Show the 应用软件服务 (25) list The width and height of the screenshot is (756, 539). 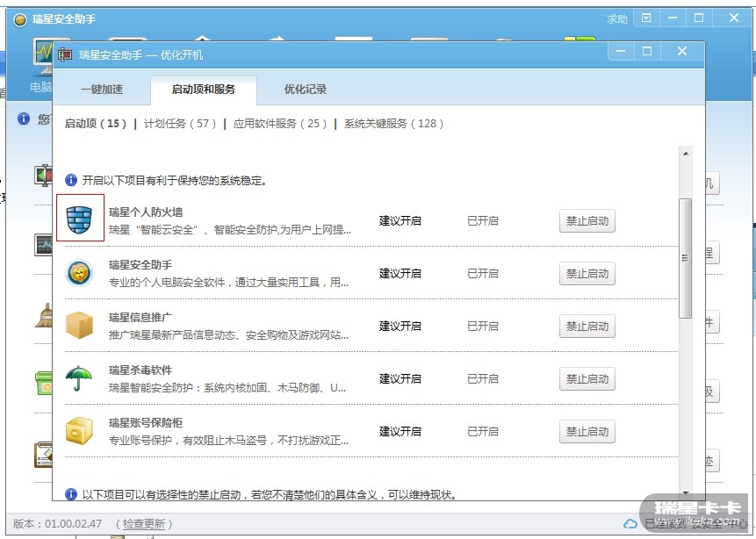280,124
